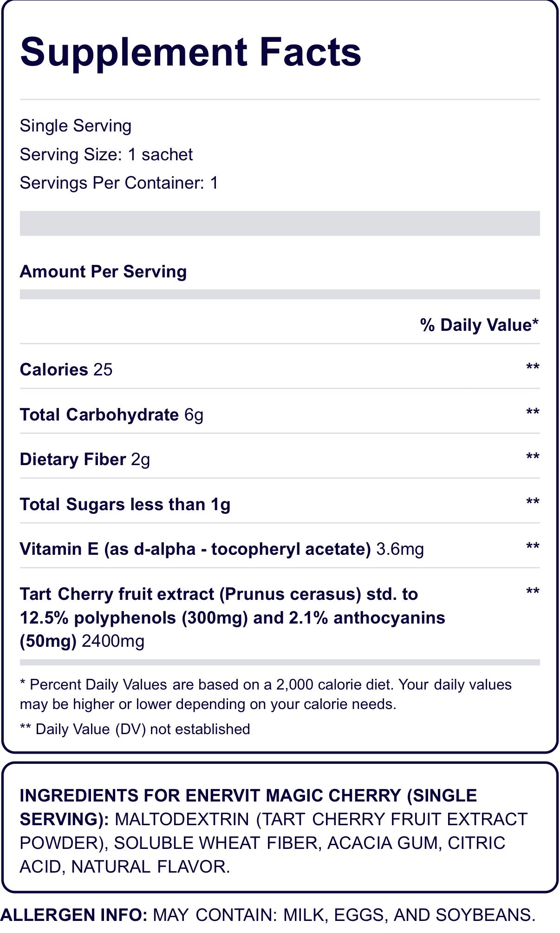Image resolution: width=560 pixels, height=933 pixels.
Task: Click the % Daily Value* column header
Action: tap(479, 325)
